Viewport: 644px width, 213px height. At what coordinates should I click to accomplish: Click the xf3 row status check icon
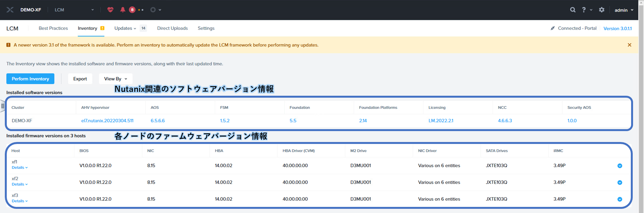tap(620, 199)
